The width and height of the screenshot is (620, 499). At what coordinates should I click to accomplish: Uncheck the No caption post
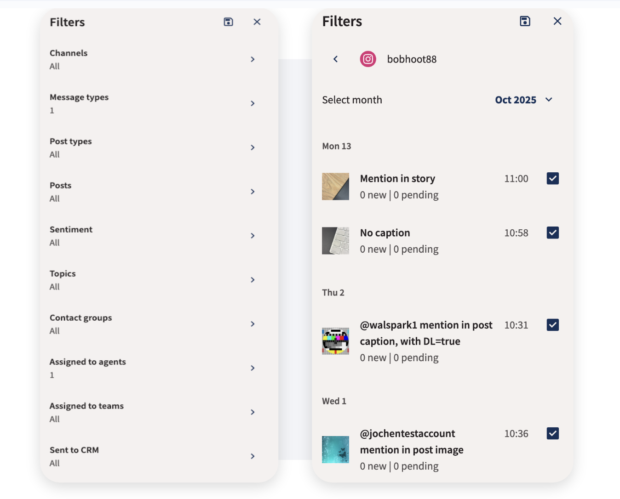tap(553, 232)
